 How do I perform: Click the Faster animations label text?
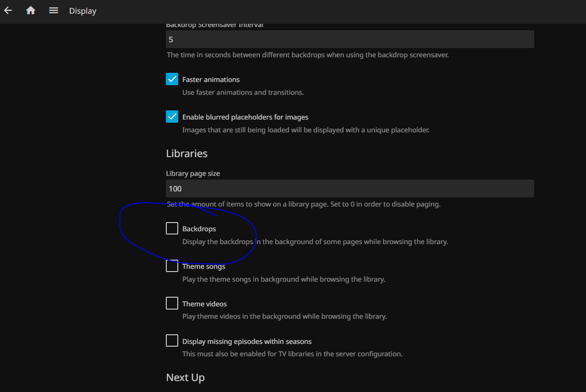click(211, 80)
